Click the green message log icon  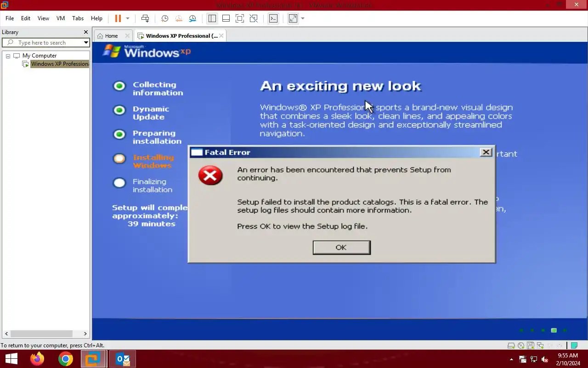pyautogui.click(x=574, y=345)
